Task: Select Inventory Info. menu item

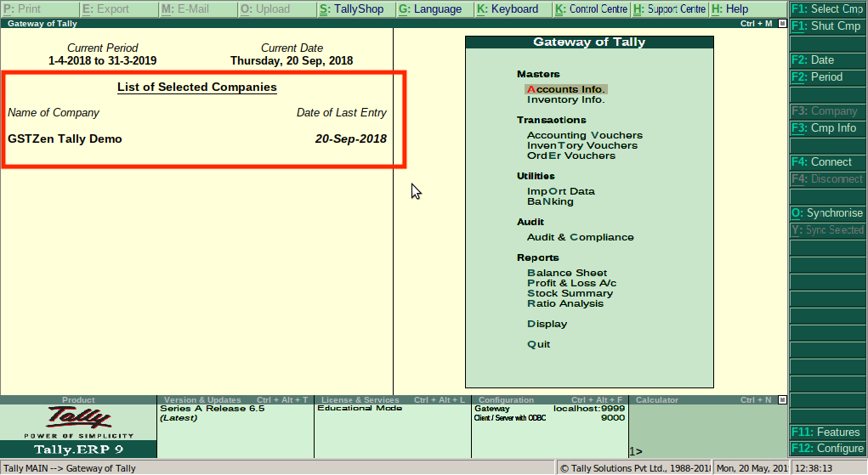Action: coord(565,99)
